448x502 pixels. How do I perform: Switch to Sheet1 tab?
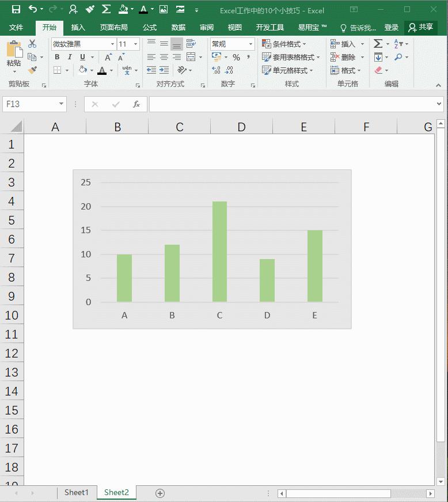[x=76, y=492]
